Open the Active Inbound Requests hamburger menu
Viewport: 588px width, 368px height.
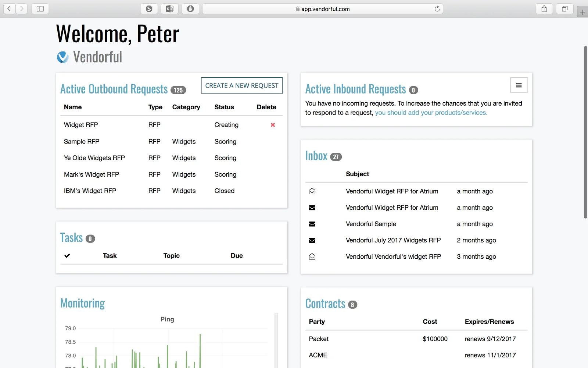click(x=519, y=85)
